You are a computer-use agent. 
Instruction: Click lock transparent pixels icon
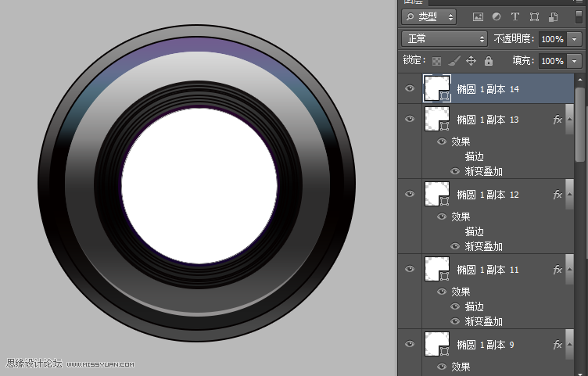[436, 61]
